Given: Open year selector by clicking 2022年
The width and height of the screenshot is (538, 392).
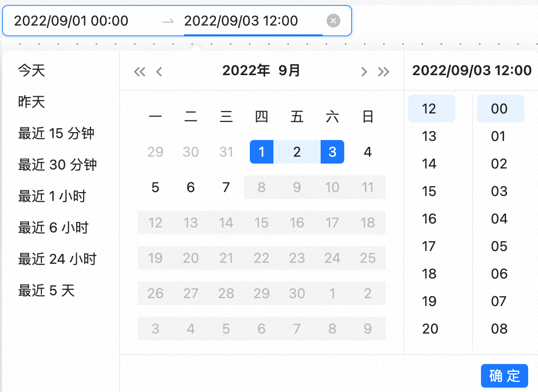Looking at the screenshot, I should 246,71.
